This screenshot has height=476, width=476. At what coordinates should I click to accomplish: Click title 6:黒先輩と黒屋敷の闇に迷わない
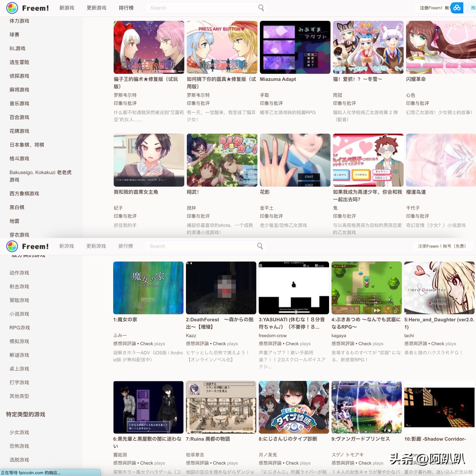[x=147, y=442]
